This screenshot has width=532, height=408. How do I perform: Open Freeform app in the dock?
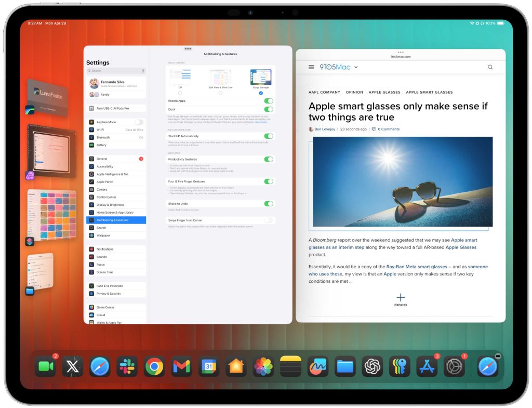317,367
